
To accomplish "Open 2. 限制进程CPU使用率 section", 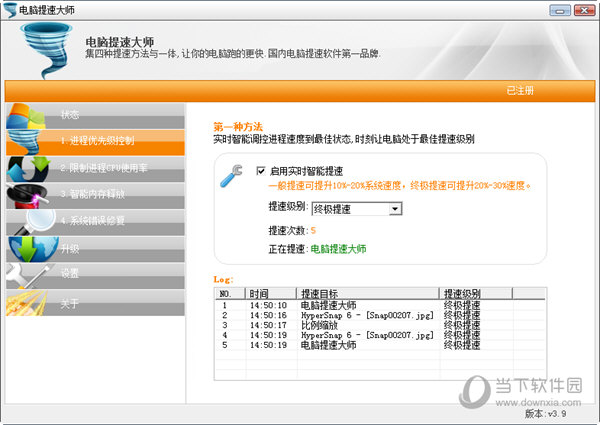I will coord(95,169).
